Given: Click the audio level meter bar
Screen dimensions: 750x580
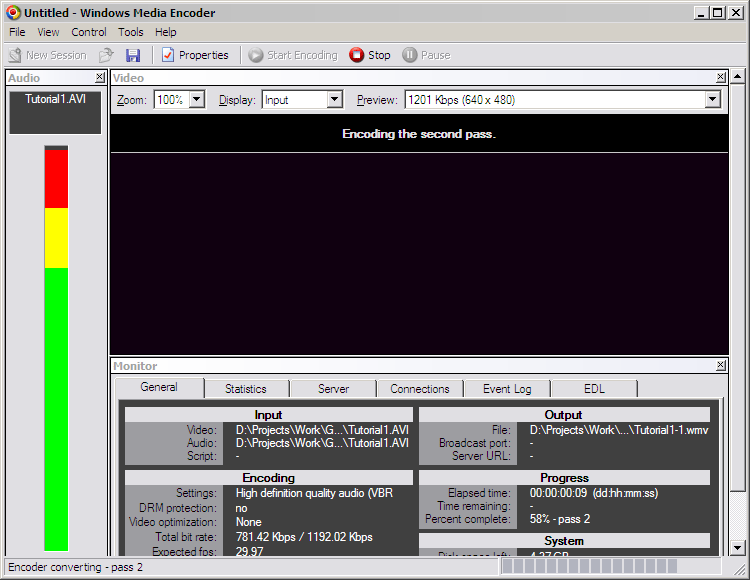Looking at the screenshot, I should click(x=56, y=349).
